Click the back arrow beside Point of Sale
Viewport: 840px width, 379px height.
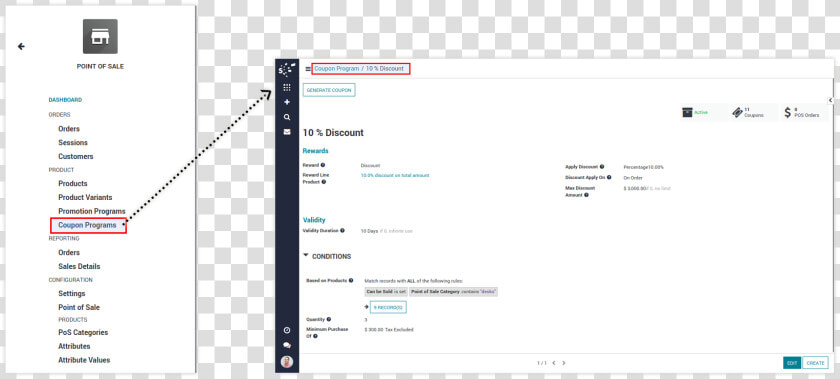click(x=21, y=47)
